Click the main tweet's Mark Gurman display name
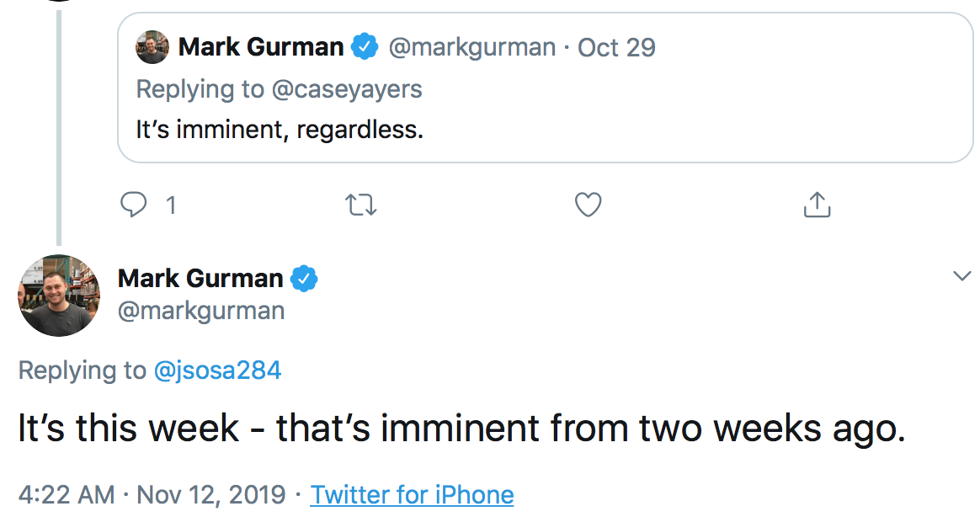The height and width of the screenshot is (517, 980). (x=200, y=278)
